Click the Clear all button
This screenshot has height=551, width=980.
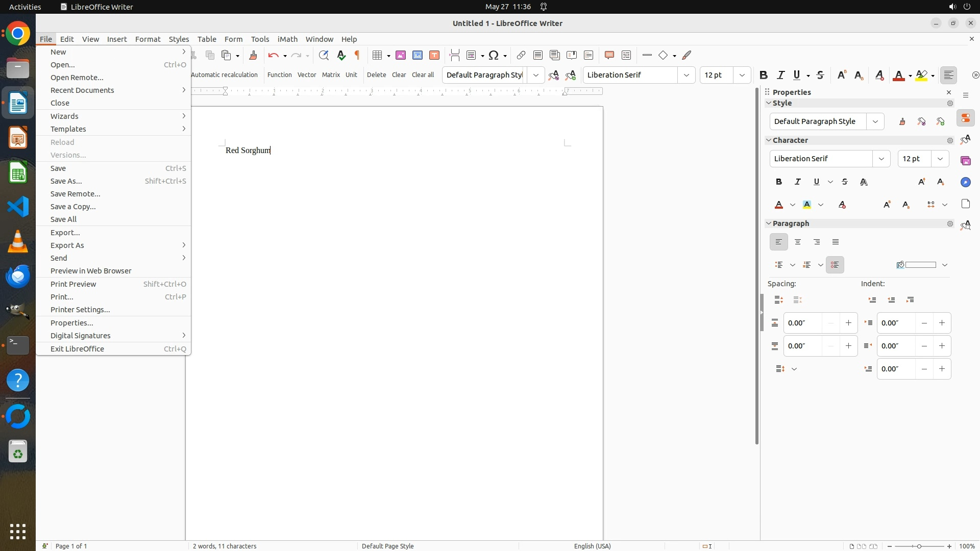tap(423, 75)
